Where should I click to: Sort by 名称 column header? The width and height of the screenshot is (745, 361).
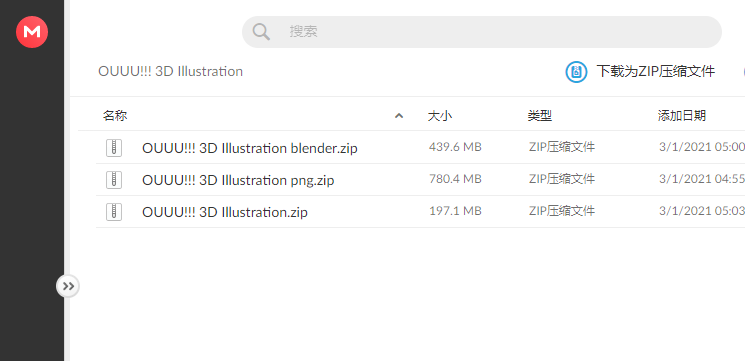pos(115,115)
